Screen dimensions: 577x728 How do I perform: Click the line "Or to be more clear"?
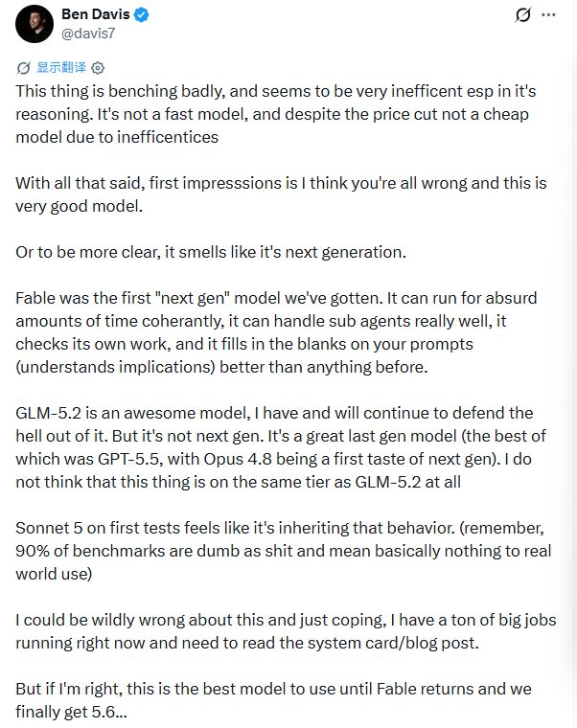(x=211, y=252)
